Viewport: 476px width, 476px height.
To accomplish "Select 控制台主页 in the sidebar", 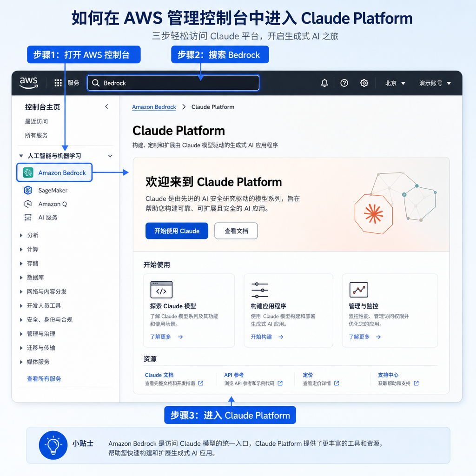I will point(42,107).
